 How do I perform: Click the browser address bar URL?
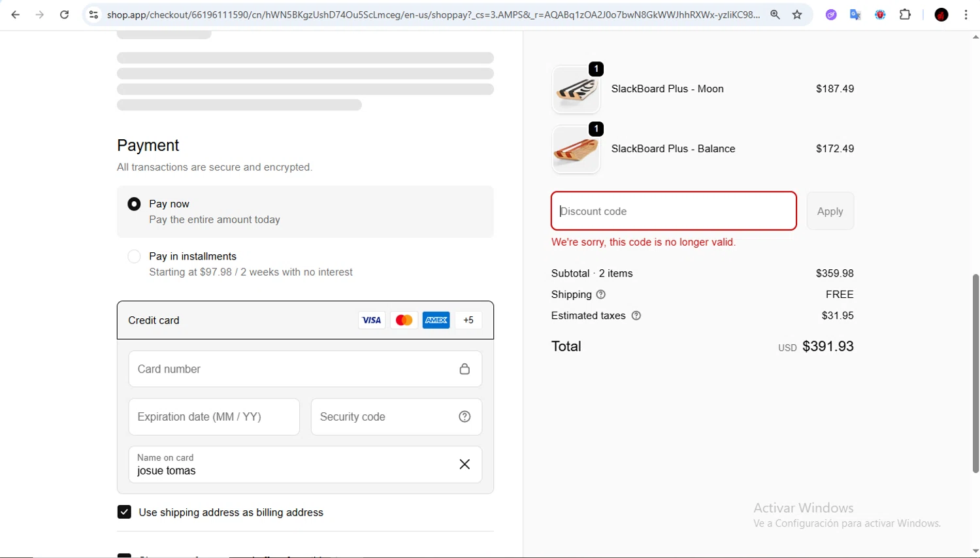pos(433,14)
